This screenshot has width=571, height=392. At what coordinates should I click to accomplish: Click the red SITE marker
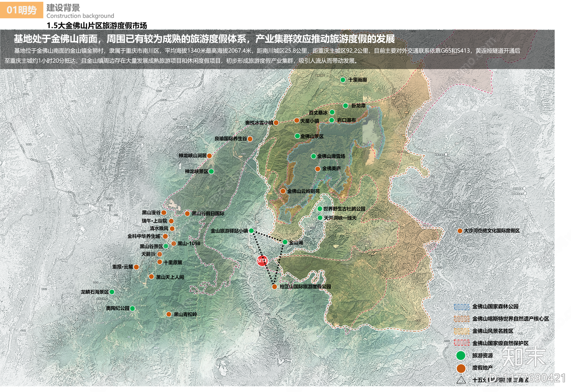[262, 261]
